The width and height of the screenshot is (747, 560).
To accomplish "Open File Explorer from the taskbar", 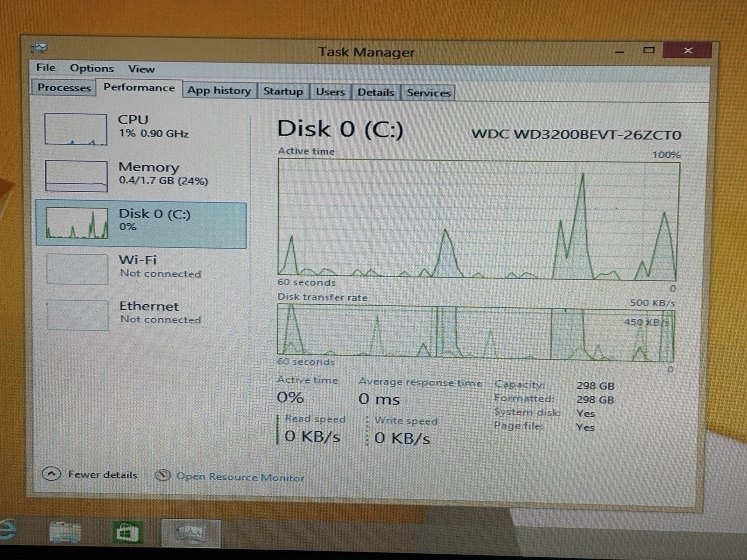I will tap(65, 532).
